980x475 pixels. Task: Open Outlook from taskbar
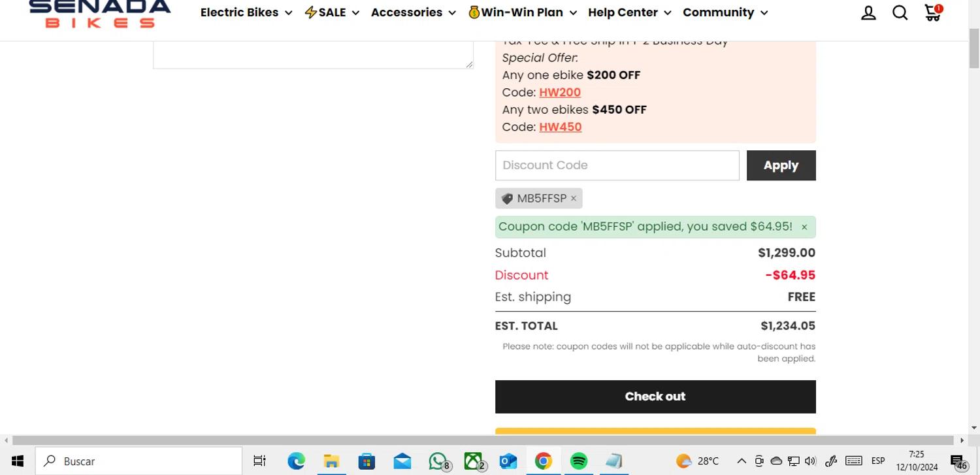pyautogui.click(x=508, y=461)
